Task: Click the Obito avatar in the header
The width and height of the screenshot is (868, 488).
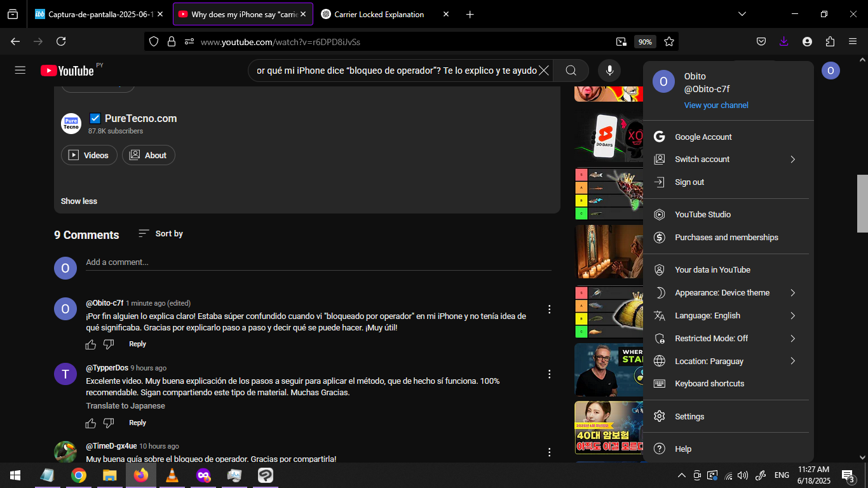Action: pos(831,71)
